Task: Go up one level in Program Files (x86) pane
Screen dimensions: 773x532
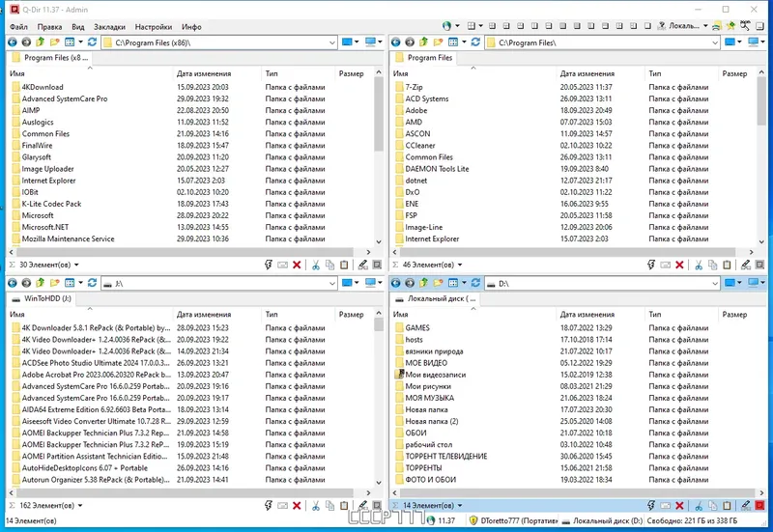Action: (x=40, y=42)
